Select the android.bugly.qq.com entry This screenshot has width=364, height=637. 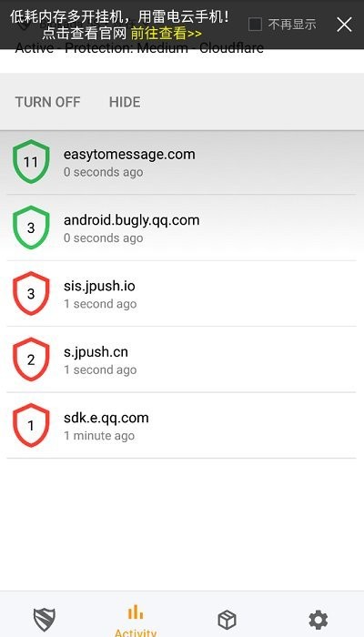[x=182, y=227]
